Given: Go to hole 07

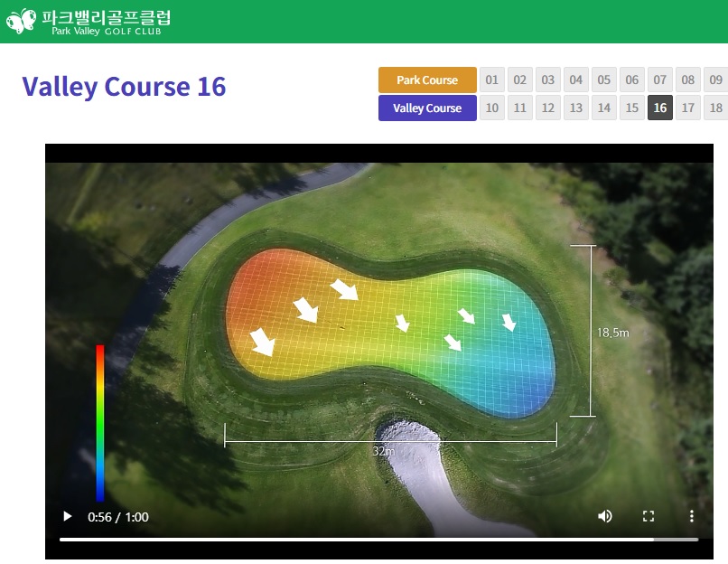Looking at the screenshot, I should click(659, 80).
